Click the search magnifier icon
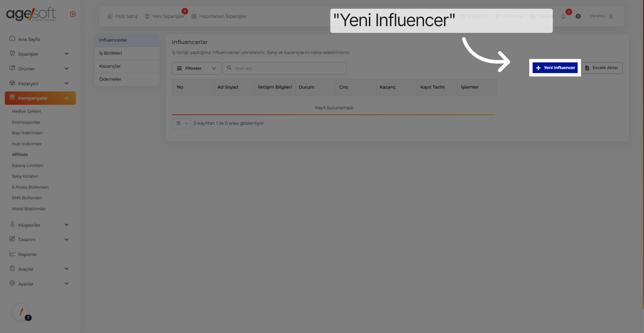Screen dimensions: 644x333 coord(229,68)
